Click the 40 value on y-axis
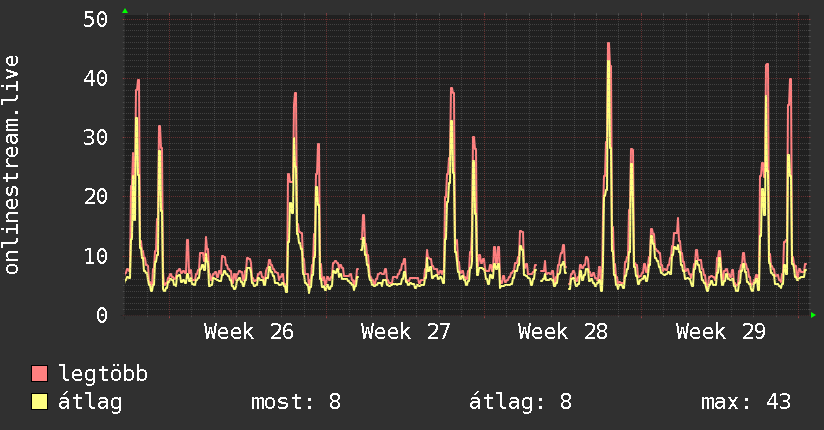Screen dimensions: 824x430 95,78
